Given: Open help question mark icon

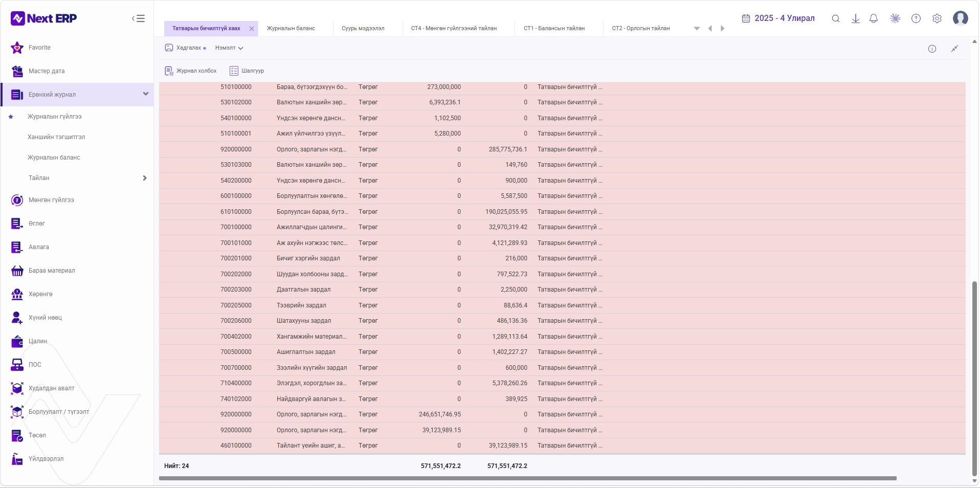Looking at the screenshot, I should pos(916,18).
